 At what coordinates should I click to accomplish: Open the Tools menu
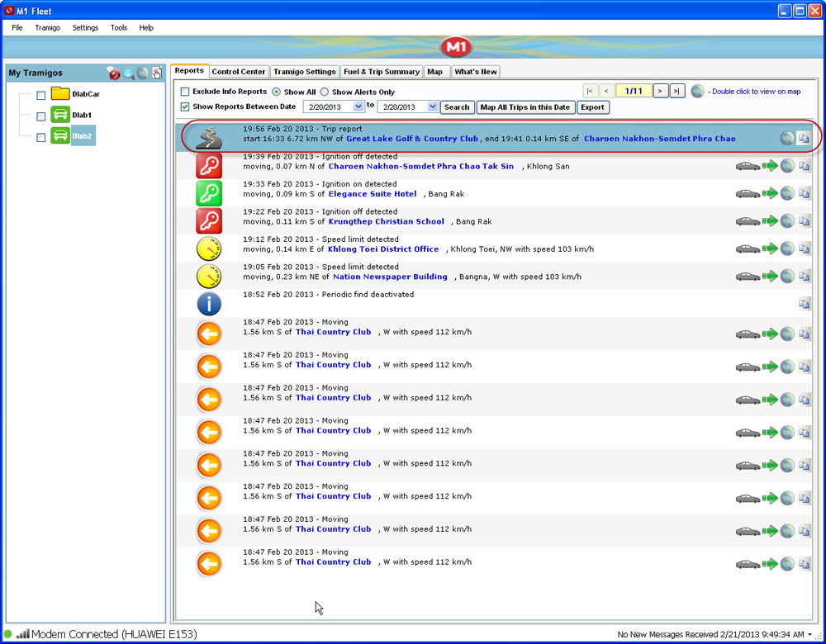[x=118, y=28]
